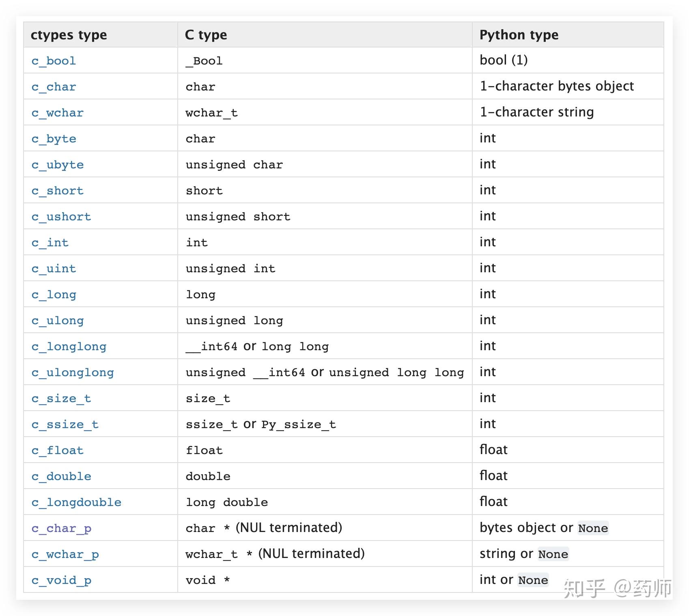Follow the c_ushort link
Image resolution: width=689 pixels, height=616 pixels.
point(61,217)
